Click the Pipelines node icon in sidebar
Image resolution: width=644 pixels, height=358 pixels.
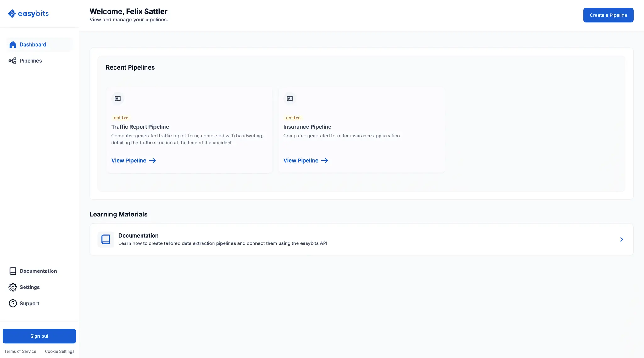[13, 61]
